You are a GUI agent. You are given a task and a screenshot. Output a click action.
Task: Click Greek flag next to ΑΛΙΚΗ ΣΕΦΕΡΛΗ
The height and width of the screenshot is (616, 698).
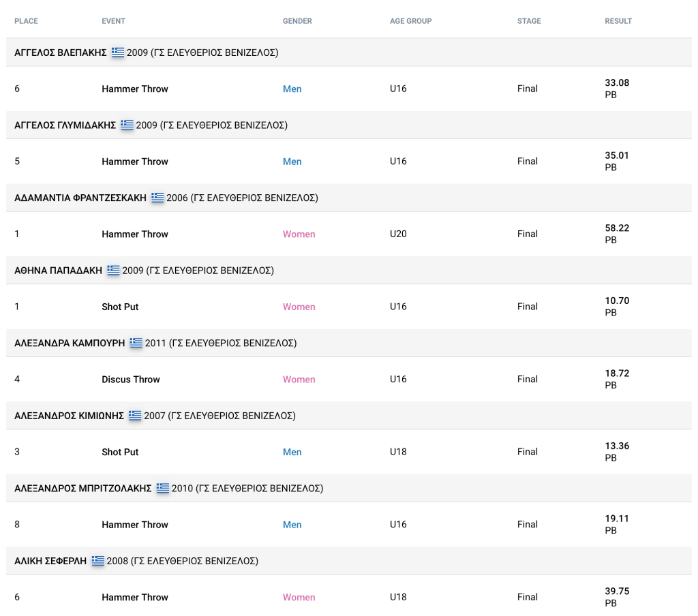pos(98,561)
